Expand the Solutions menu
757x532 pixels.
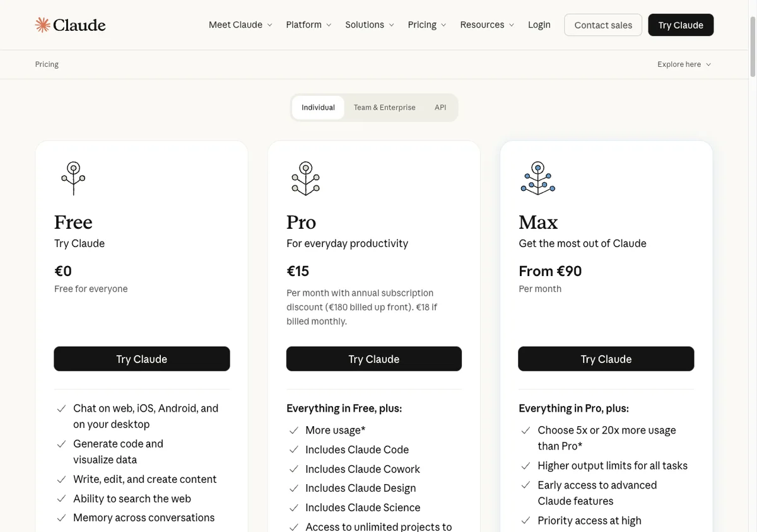coord(370,25)
